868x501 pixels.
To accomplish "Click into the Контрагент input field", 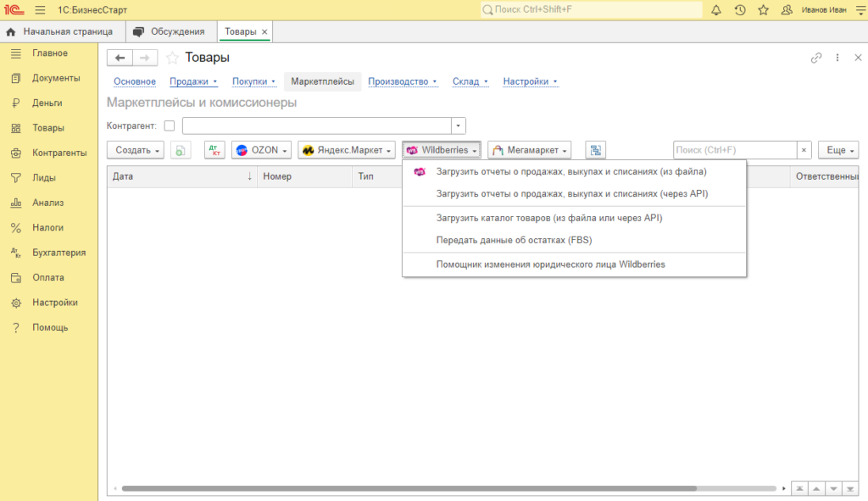I will pyautogui.click(x=317, y=125).
